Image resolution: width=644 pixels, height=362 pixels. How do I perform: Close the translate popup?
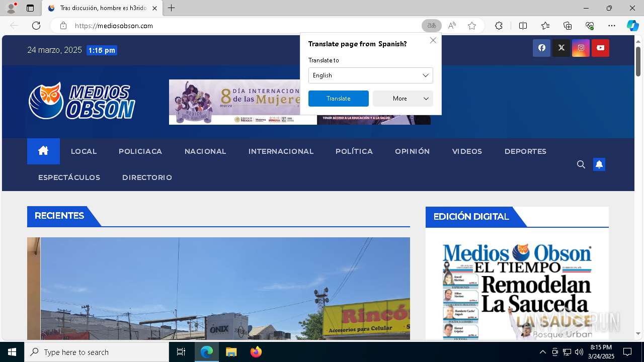pyautogui.click(x=433, y=40)
